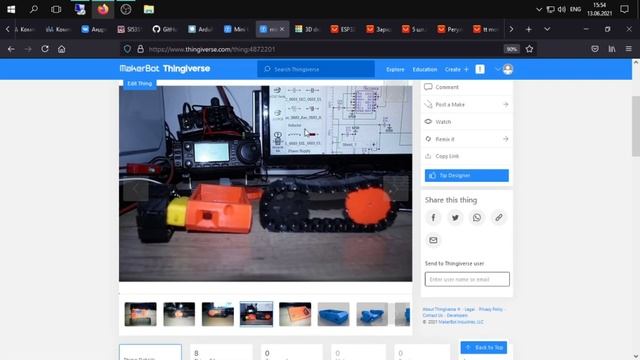Open the user profile avatar
640x360 pixels.
508,69
